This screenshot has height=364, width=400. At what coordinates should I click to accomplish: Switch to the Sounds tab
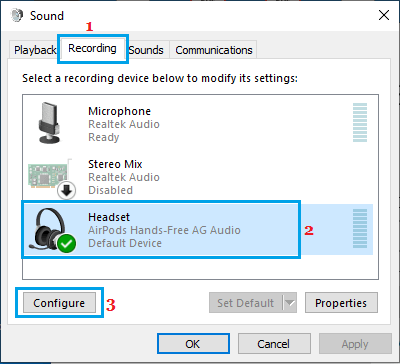pos(146,50)
